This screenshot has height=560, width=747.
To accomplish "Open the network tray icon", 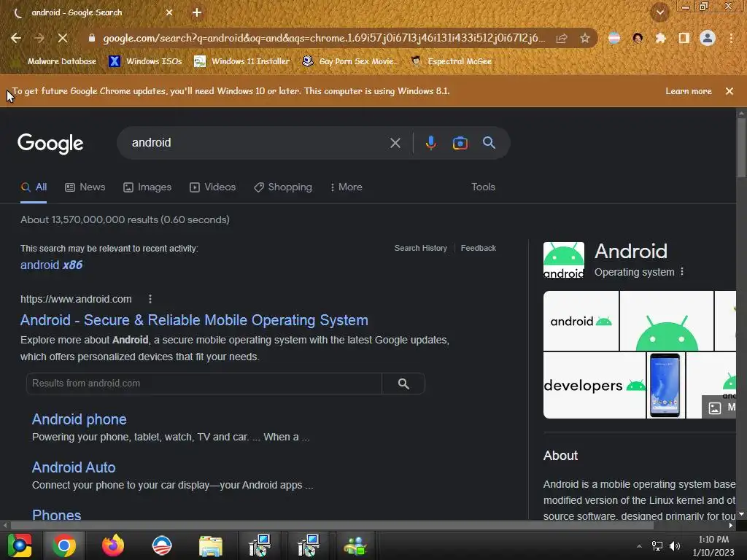I will [x=657, y=546].
